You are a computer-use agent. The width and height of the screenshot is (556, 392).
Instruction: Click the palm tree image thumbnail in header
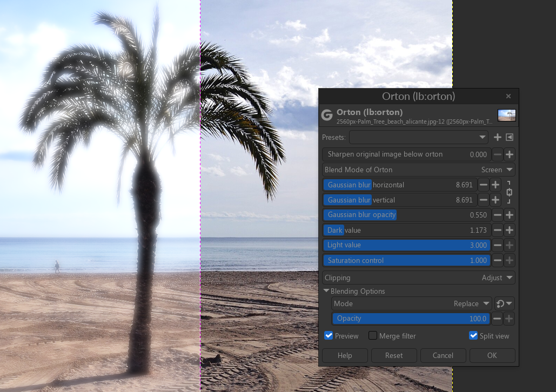pyautogui.click(x=507, y=115)
